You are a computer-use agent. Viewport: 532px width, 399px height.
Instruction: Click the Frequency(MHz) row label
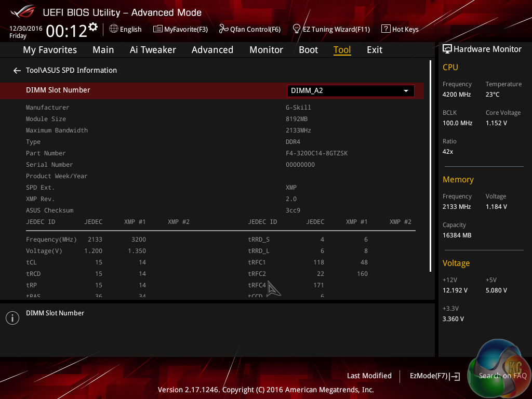[x=51, y=240]
